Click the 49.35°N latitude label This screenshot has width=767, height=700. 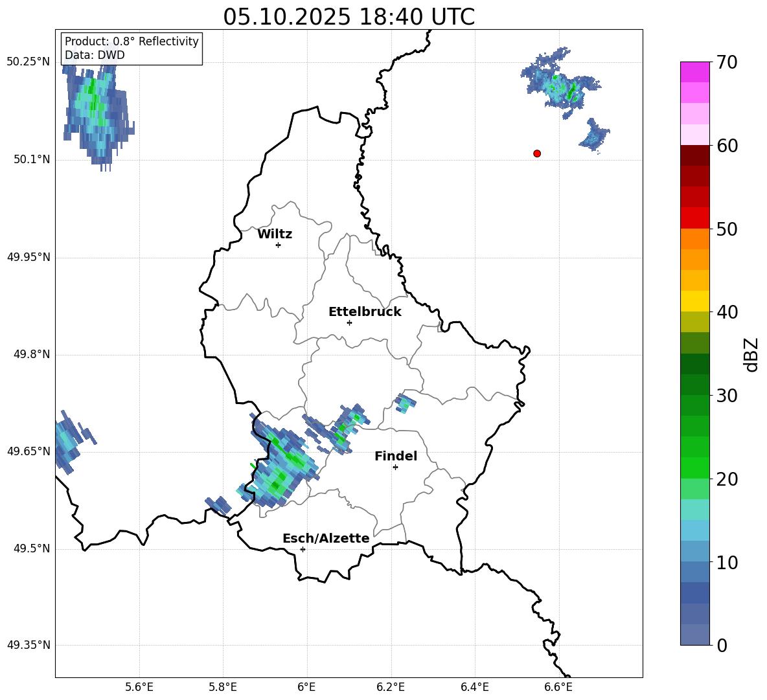pyautogui.click(x=29, y=645)
